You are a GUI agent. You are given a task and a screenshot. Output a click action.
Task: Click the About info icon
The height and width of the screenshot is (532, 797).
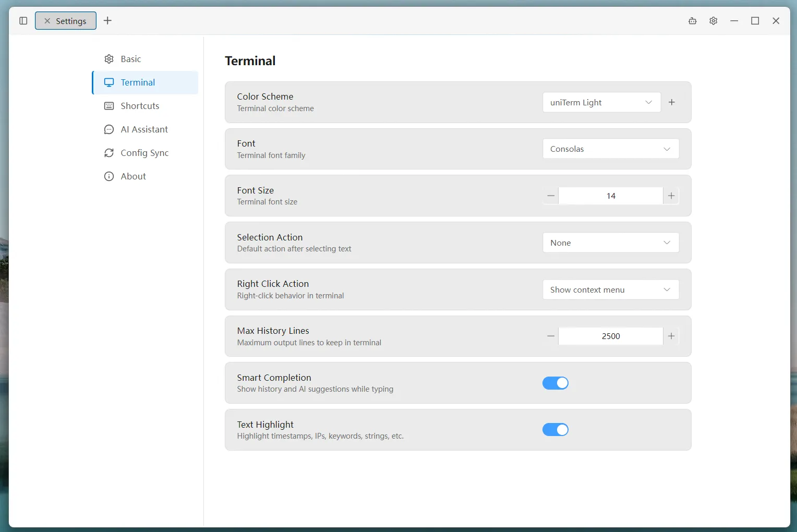tap(109, 176)
